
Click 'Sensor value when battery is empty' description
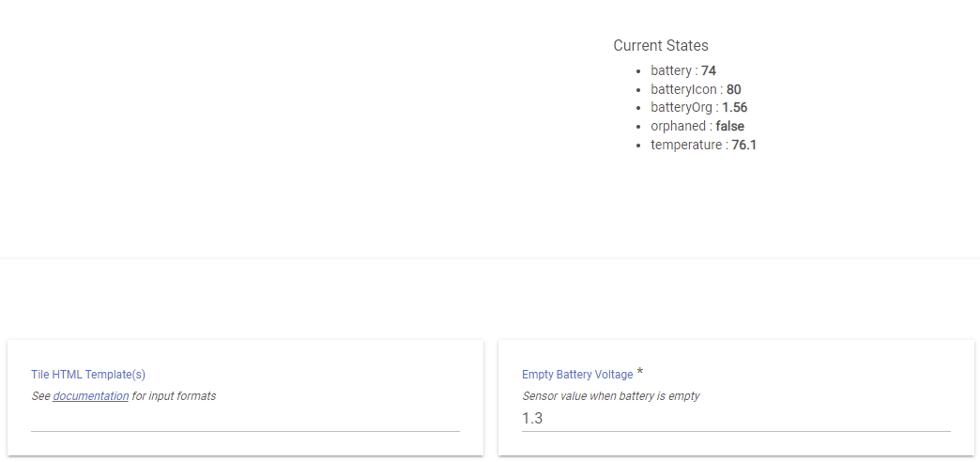point(610,396)
